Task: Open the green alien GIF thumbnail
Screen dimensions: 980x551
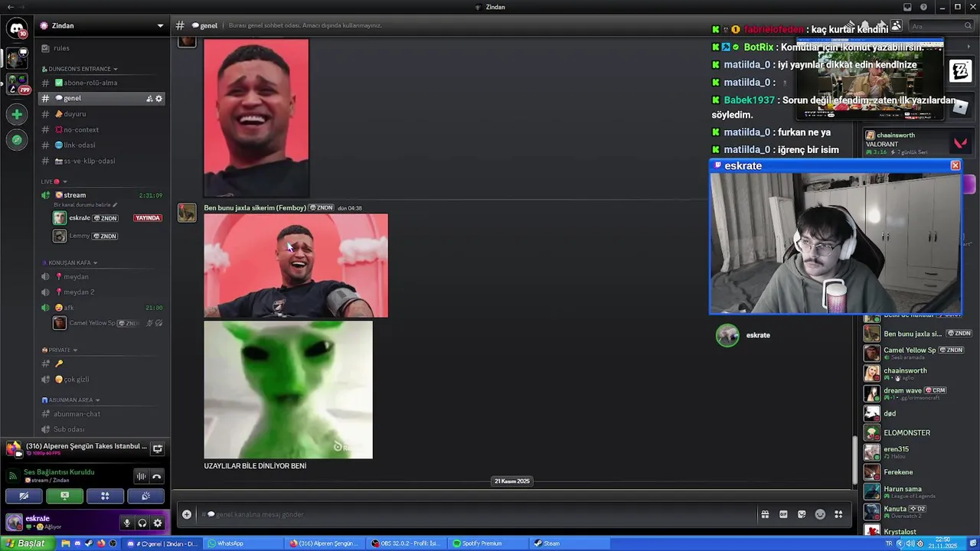Action: point(288,390)
